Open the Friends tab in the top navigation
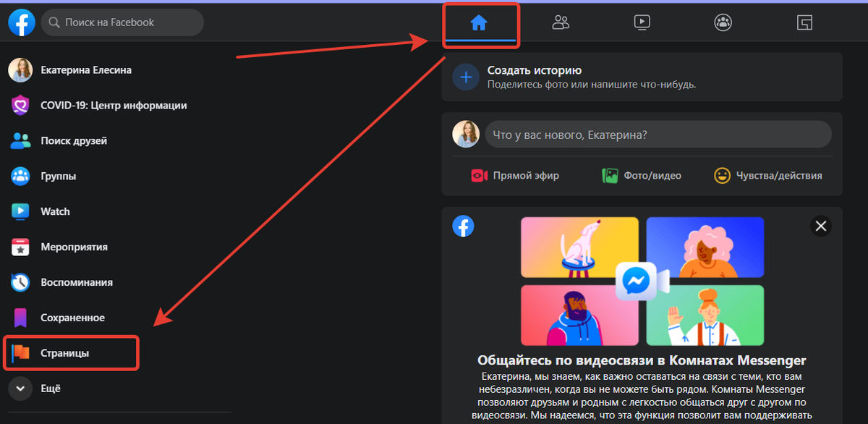This screenshot has height=424, width=868. (561, 22)
